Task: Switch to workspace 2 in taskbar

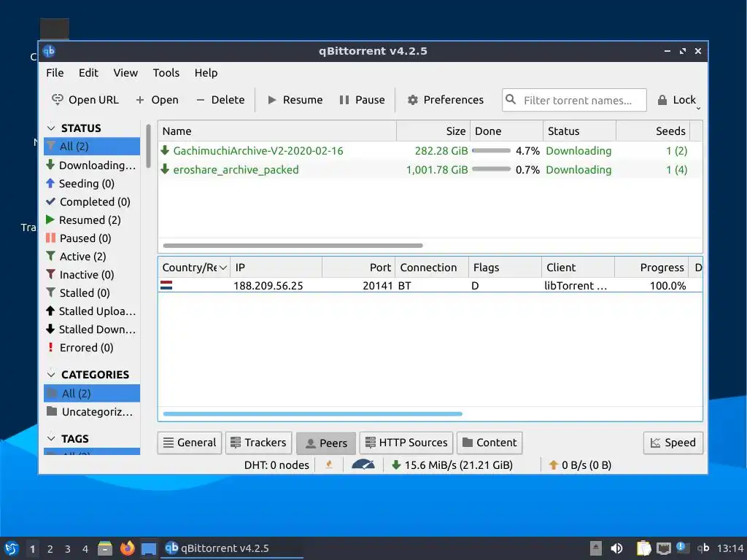Action: (x=50, y=549)
